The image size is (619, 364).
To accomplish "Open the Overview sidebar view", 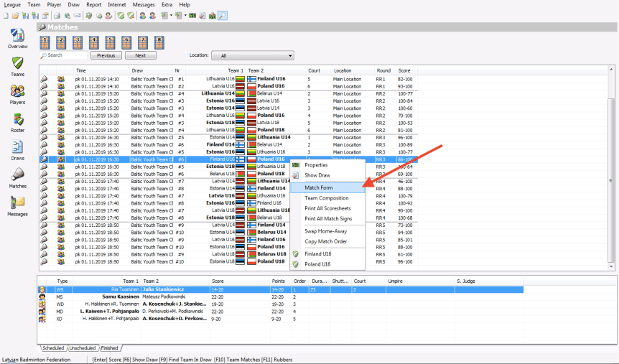I will click(x=17, y=38).
